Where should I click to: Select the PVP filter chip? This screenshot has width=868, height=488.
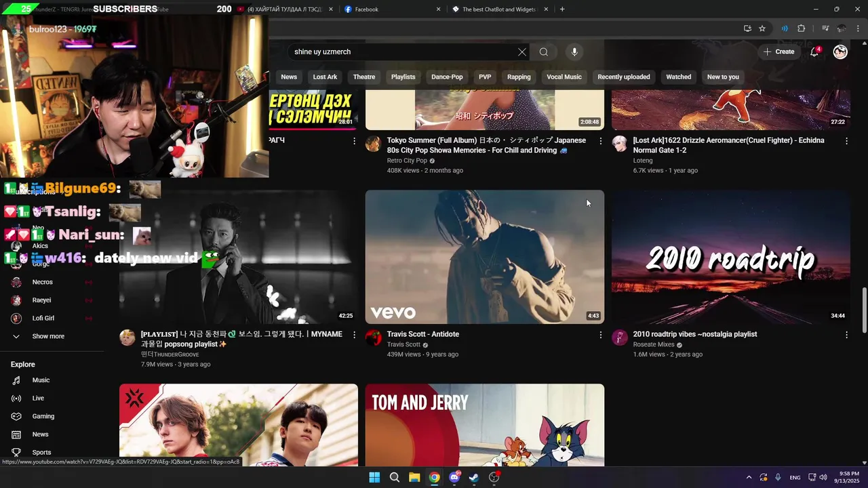(x=485, y=77)
